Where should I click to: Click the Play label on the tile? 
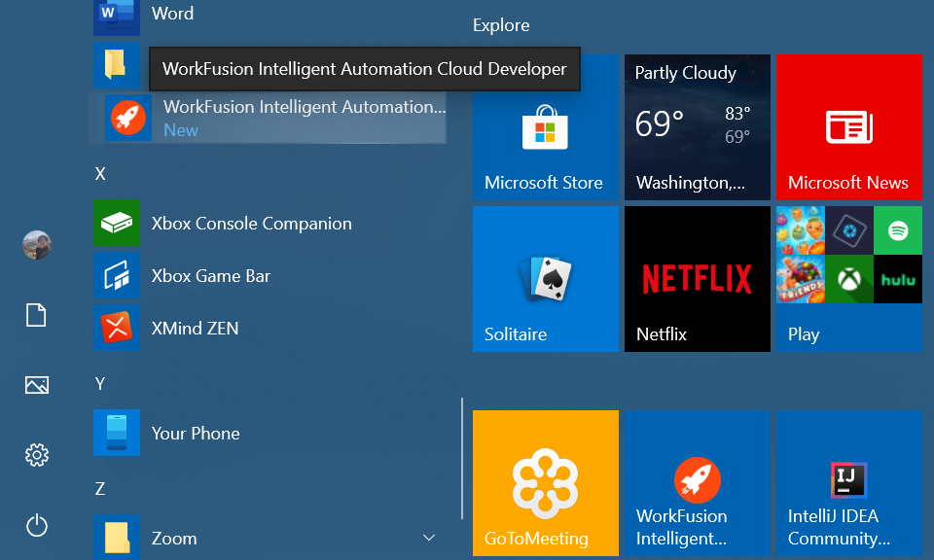pyautogui.click(x=804, y=334)
